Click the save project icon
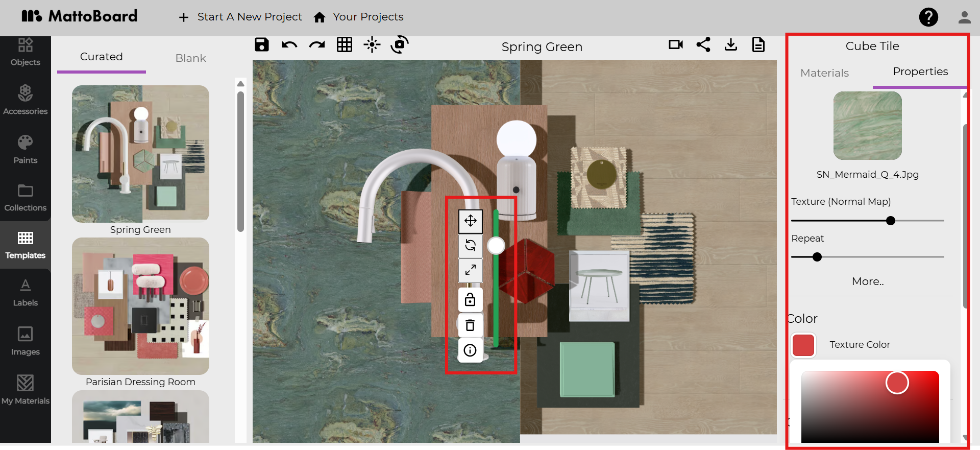 point(262,45)
